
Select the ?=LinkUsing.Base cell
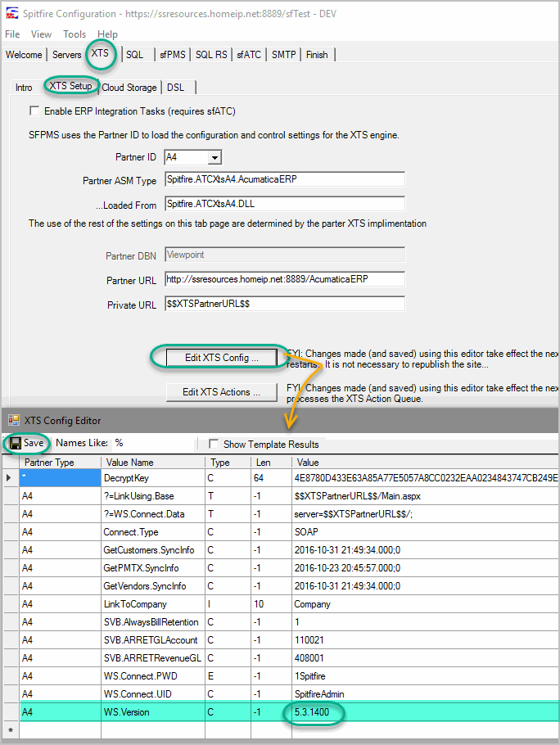click(x=153, y=496)
